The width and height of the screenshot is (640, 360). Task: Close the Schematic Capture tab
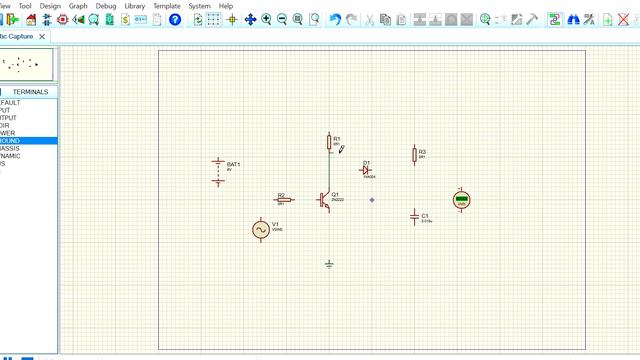42,36
